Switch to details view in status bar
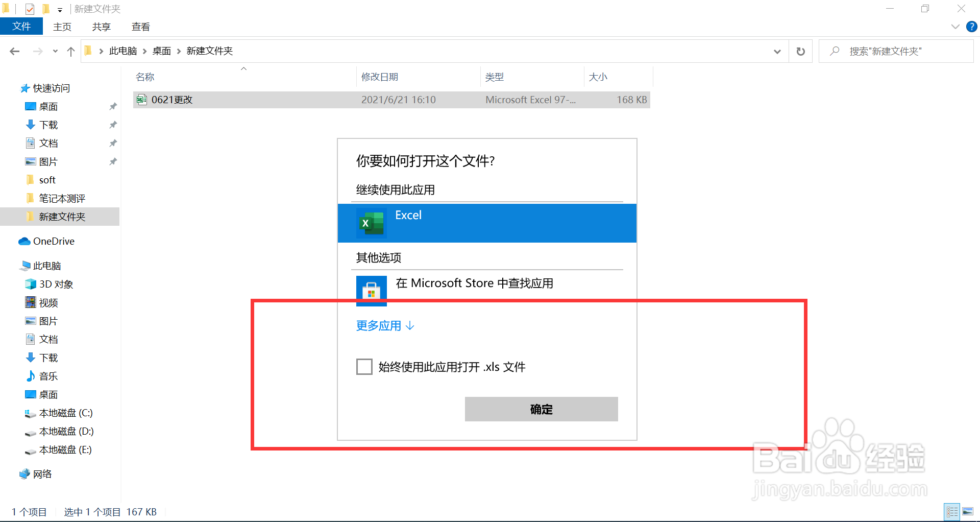The image size is (980, 522). tap(952, 511)
